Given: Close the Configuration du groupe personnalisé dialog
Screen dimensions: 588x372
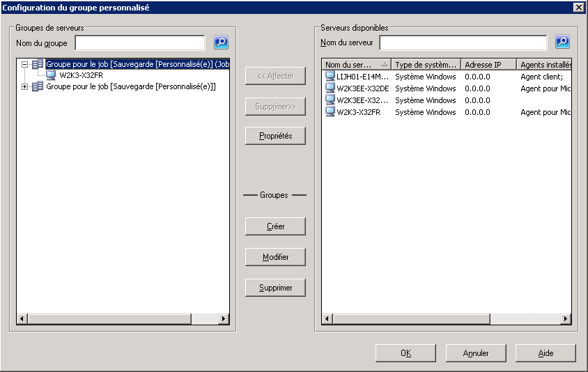Looking at the screenshot, I should pos(579,7).
